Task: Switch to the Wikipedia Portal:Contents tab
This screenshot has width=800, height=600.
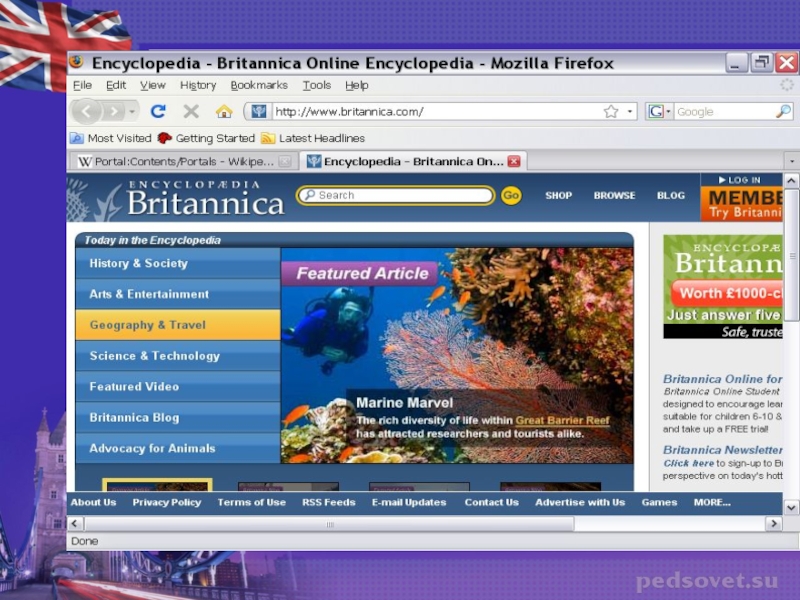Action: click(x=176, y=162)
